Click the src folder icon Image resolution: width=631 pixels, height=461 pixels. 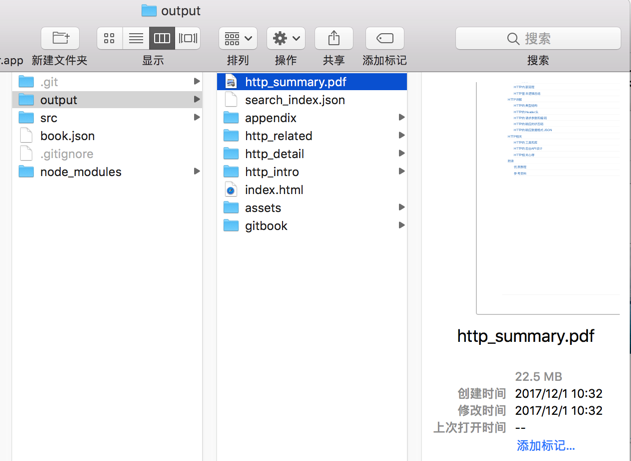click(x=27, y=117)
